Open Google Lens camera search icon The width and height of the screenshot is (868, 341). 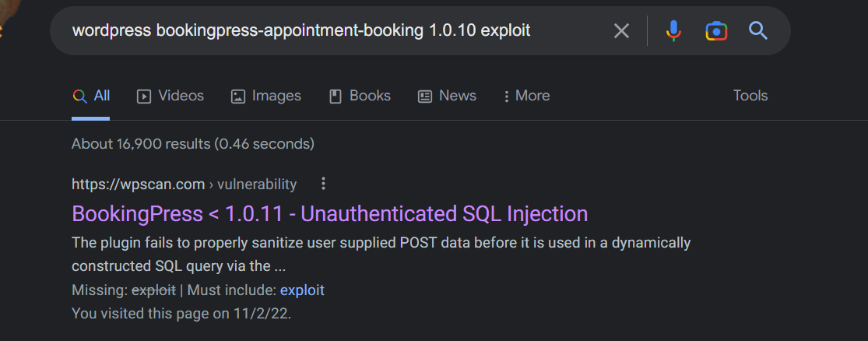point(715,31)
